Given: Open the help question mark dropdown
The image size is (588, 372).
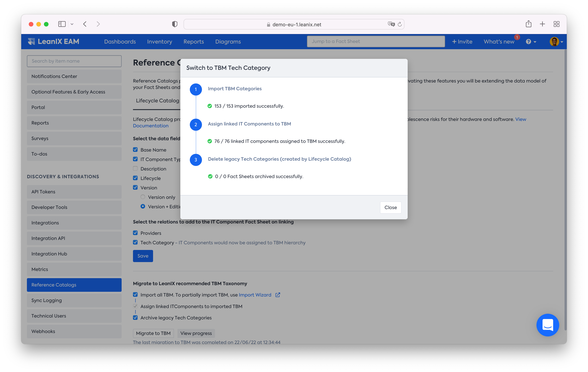Looking at the screenshot, I should [x=531, y=41].
